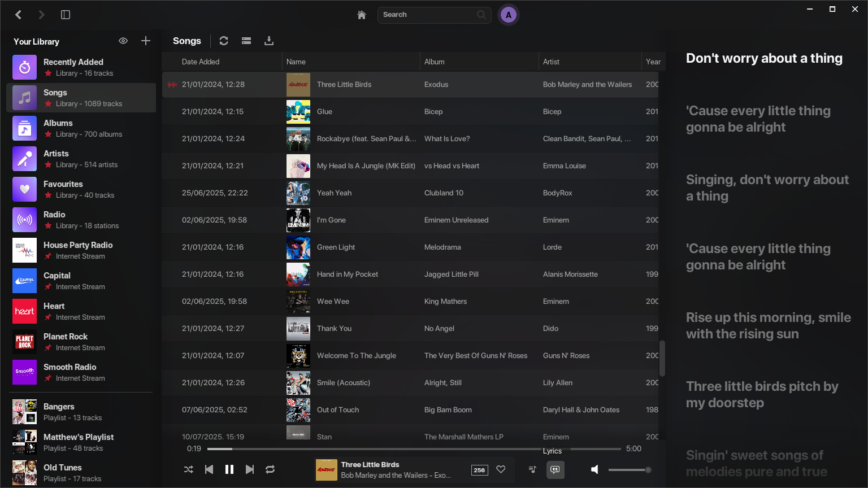Select the 'Wee Wee' song row

click(410, 301)
